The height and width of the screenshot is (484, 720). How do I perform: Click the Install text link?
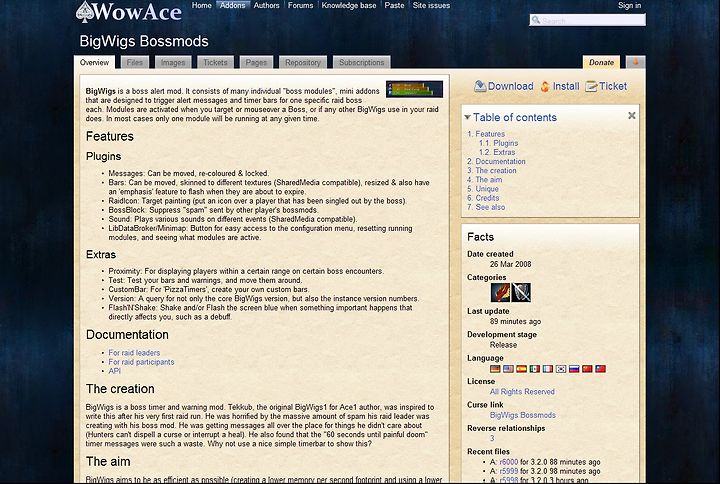(566, 86)
